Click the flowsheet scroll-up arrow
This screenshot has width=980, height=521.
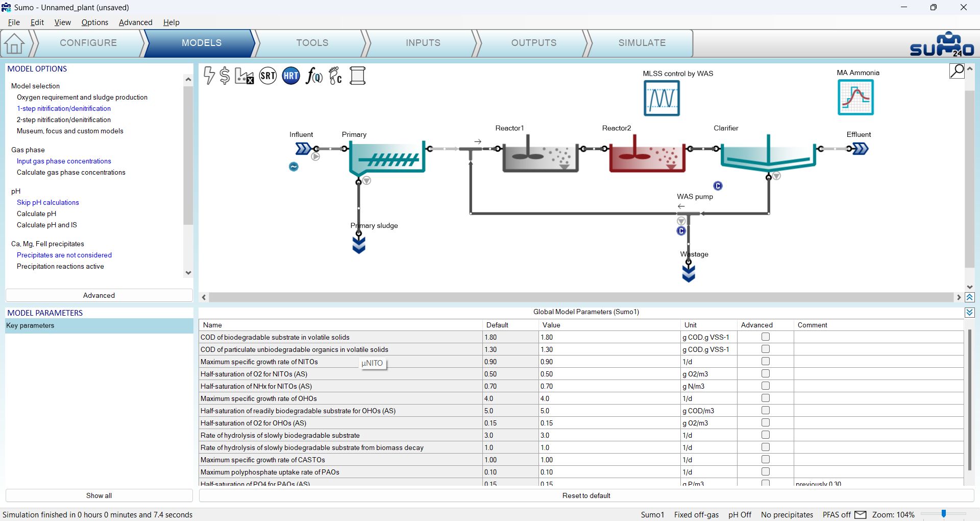[x=970, y=68]
